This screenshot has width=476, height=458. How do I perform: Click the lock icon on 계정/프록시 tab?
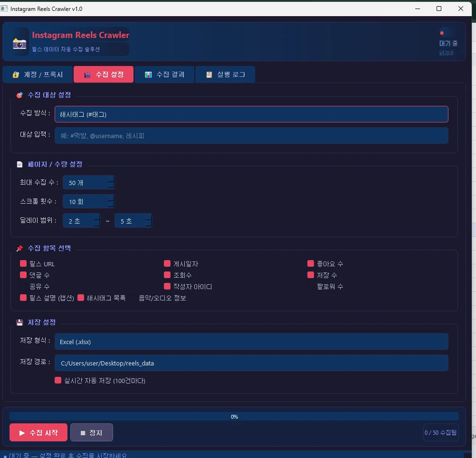point(16,75)
